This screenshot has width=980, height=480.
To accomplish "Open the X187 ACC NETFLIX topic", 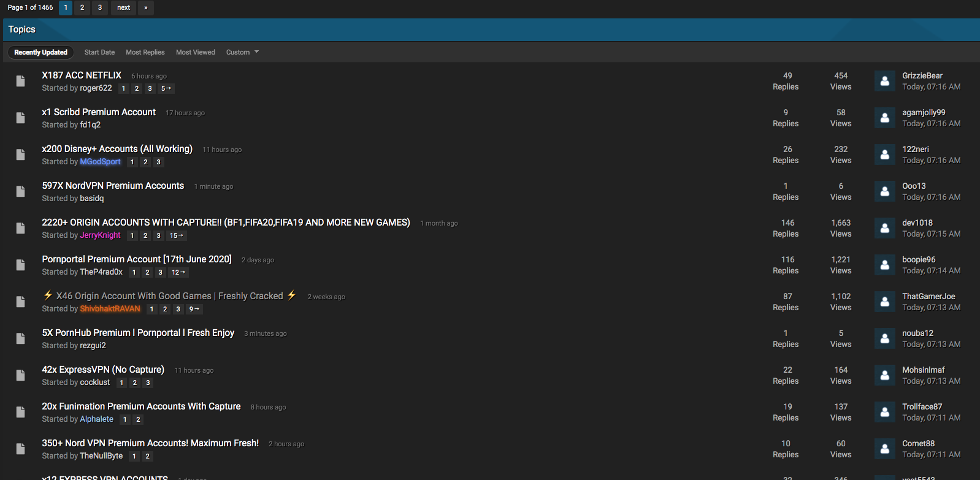I will pos(82,75).
